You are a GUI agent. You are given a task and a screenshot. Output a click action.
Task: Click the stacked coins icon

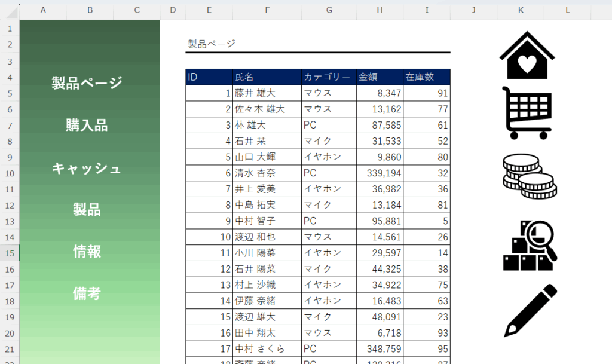529,176
